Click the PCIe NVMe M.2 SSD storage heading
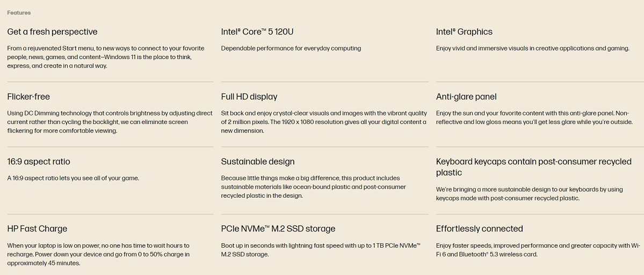The width and height of the screenshot is (644, 275). [x=278, y=229]
